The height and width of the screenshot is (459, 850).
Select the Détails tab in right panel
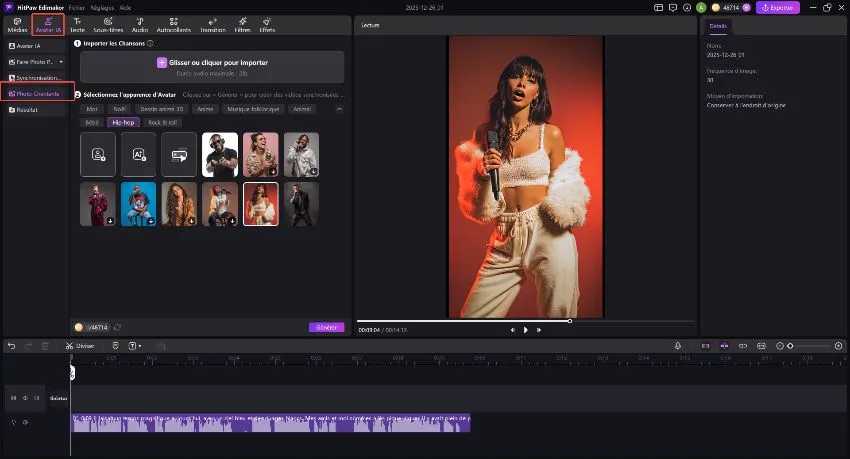click(718, 26)
